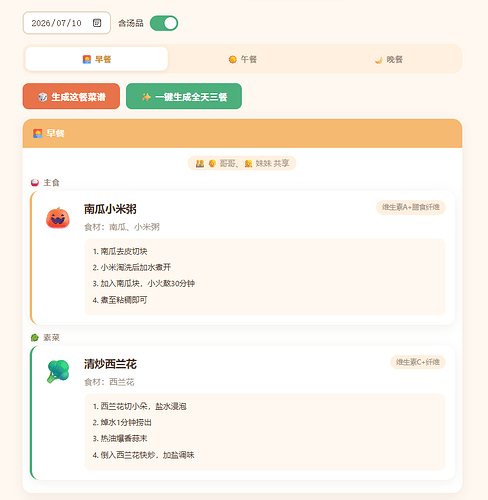The image size is (488, 500).
Task: Open the calendar picker icon in date field
Action: click(x=97, y=23)
